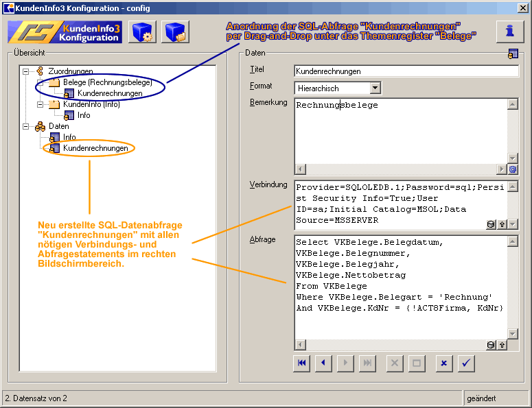Image resolution: width=532 pixels, height=408 pixels.
Task: Collapse the KundenInfo (Info) folder node
Action: click(x=41, y=104)
